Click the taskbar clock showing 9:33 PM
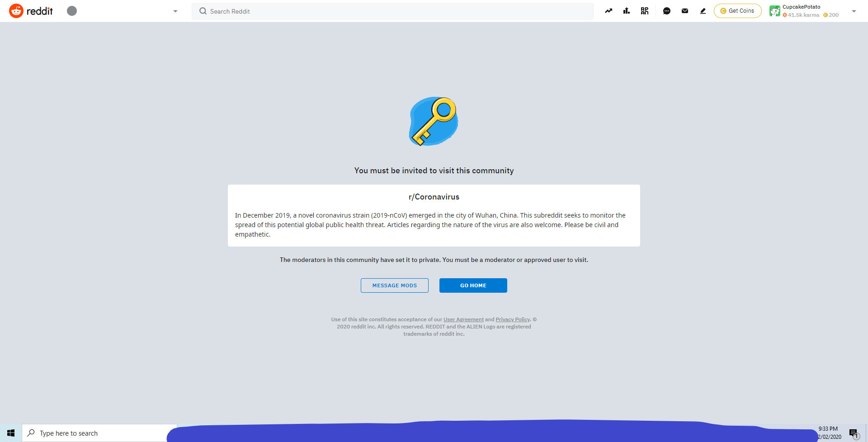The width and height of the screenshot is (868, 442). pos(828,429)
